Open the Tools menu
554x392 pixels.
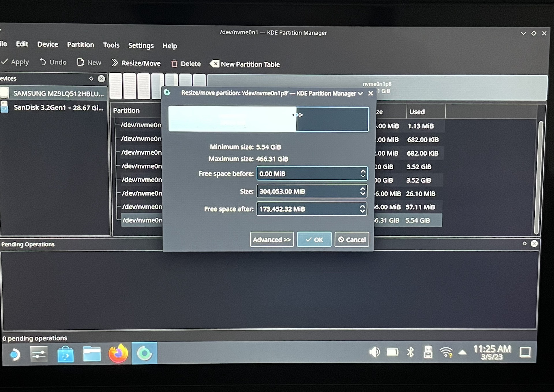(111, 45)
